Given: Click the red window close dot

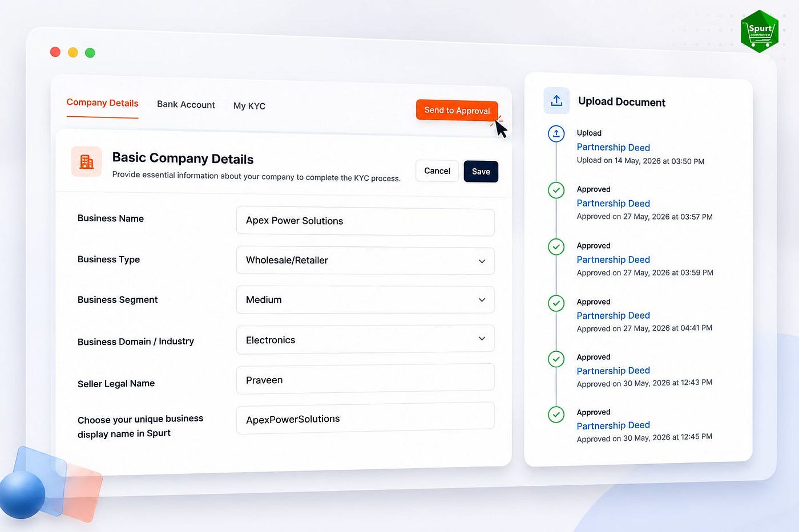Looking at the screenshot, I should pos(55,52).
